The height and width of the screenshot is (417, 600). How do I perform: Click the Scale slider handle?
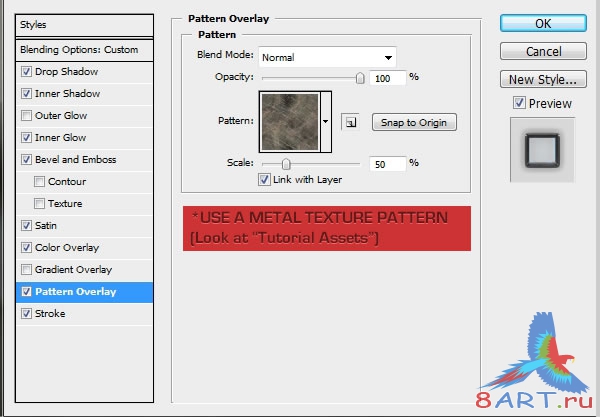[286, 164]
